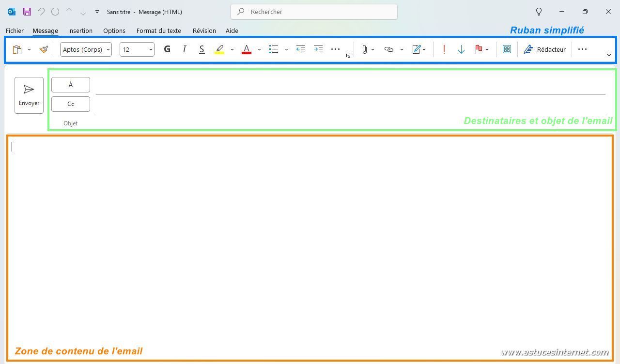
Task: Toggle underline (S) formatting
Action: pyautogui.click(x=201, y=49)
